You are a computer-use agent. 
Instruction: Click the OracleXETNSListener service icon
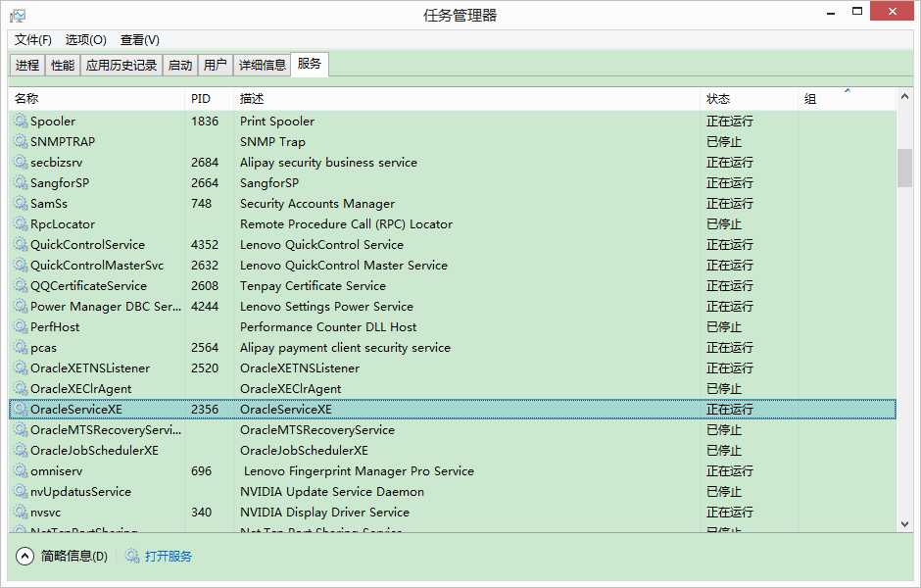click(x=22, y=367)
